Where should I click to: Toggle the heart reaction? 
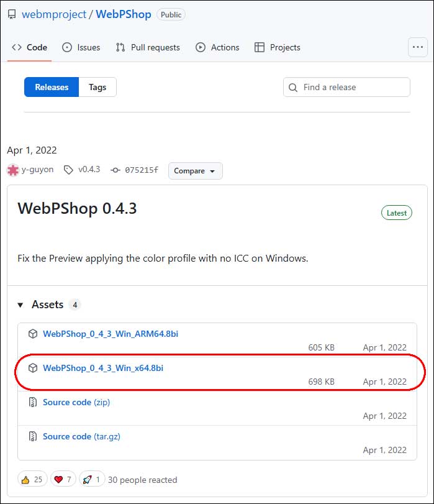[61, 479]
